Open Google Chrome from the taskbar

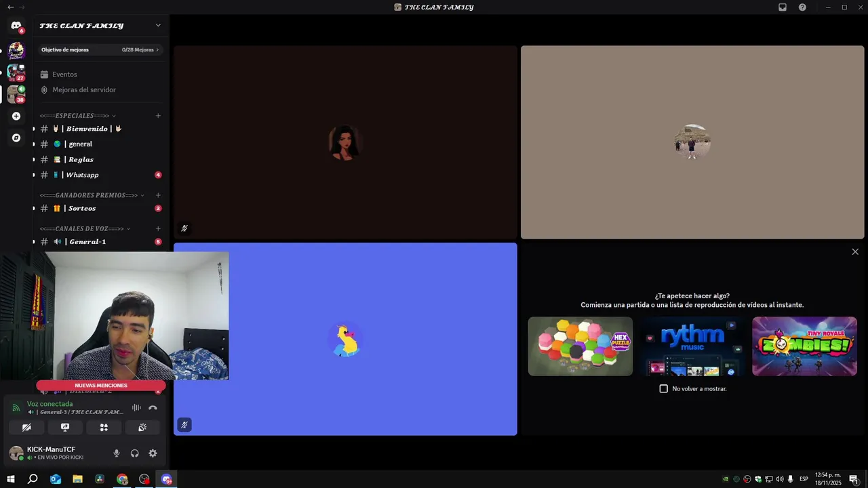(122, 479)
